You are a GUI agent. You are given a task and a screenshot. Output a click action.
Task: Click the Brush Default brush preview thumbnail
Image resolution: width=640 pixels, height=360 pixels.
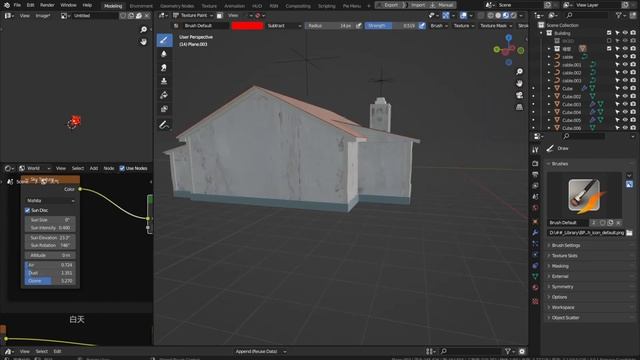click(584, 196)
